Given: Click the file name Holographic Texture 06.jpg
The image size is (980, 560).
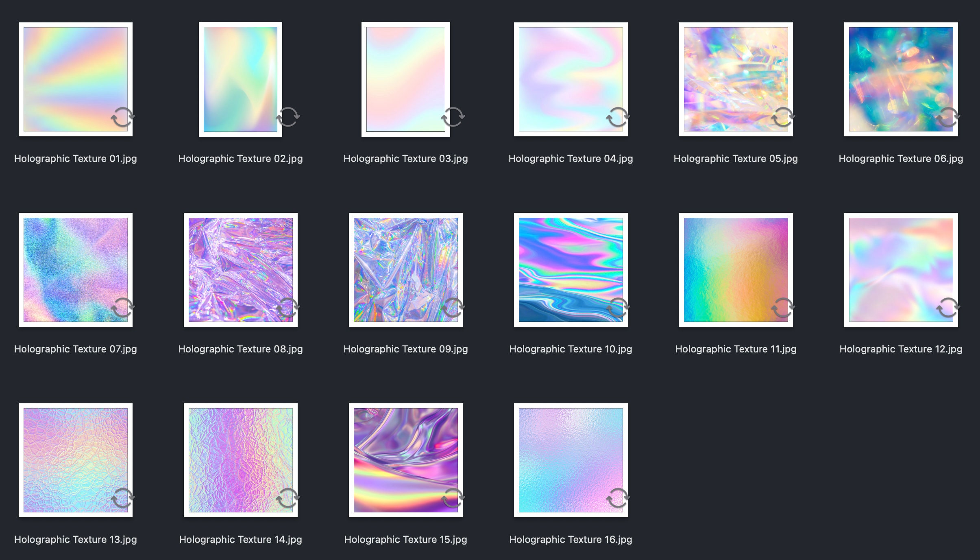Looking at the screenshot, I should (901, 159).
